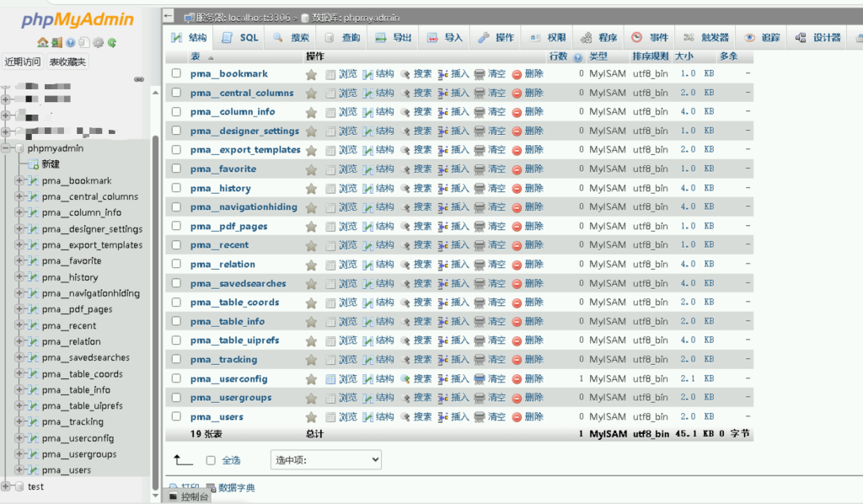The height and width of the screenshot is (504, 863).
Task: Switch to the SQL tab
Action: [239, 38]
